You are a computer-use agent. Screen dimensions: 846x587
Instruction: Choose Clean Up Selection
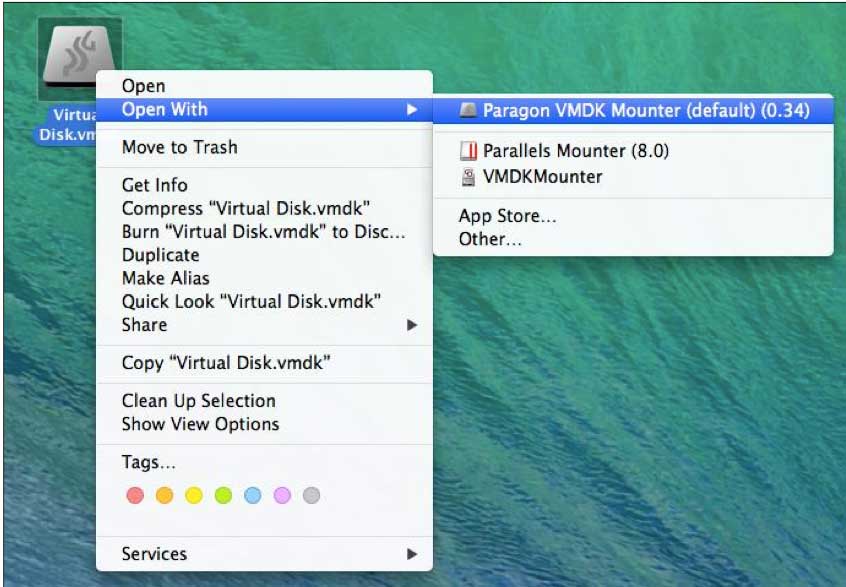click(x=264, y=401)
